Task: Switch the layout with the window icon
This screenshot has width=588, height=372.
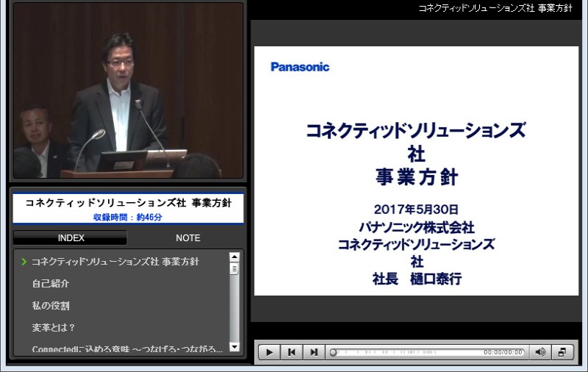Action: 562,352
